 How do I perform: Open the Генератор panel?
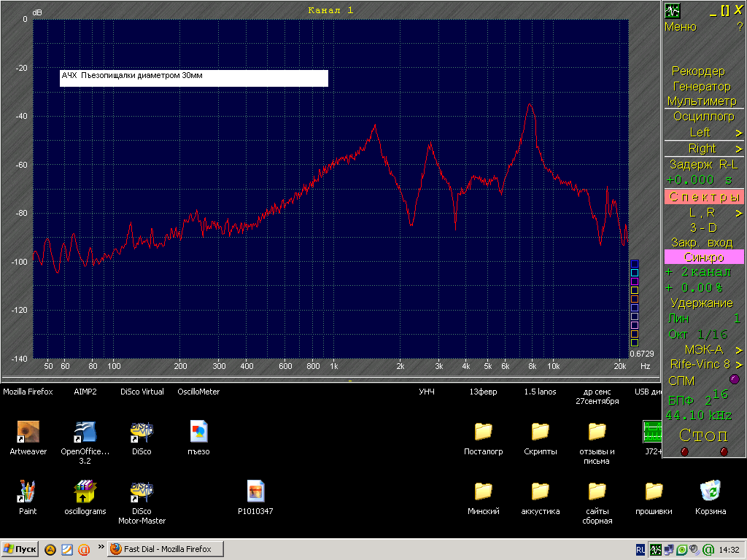[x=702, y=86]
